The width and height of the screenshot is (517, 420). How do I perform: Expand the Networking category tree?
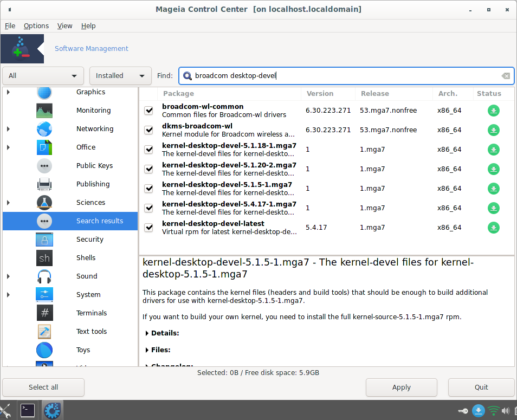(8, 129)
